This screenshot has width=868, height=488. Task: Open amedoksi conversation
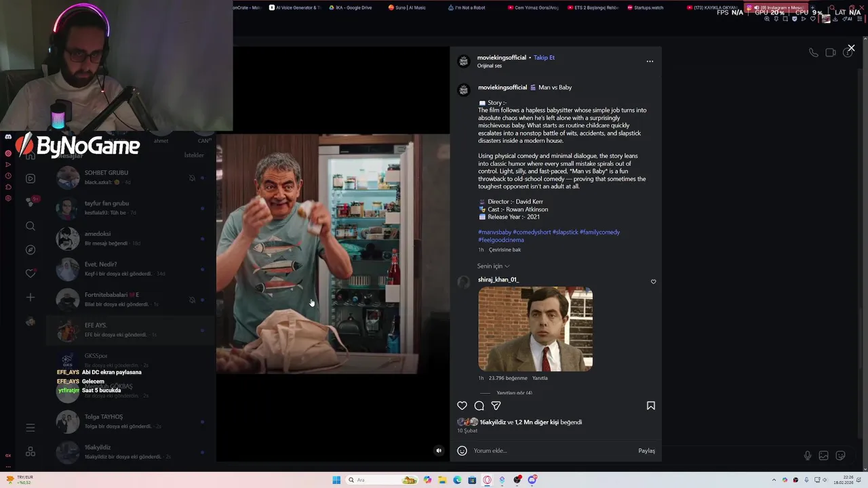[x=130, y=239]
